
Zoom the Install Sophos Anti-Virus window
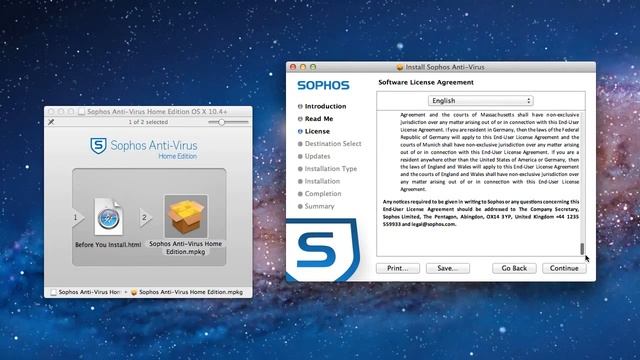click(313, 67)
